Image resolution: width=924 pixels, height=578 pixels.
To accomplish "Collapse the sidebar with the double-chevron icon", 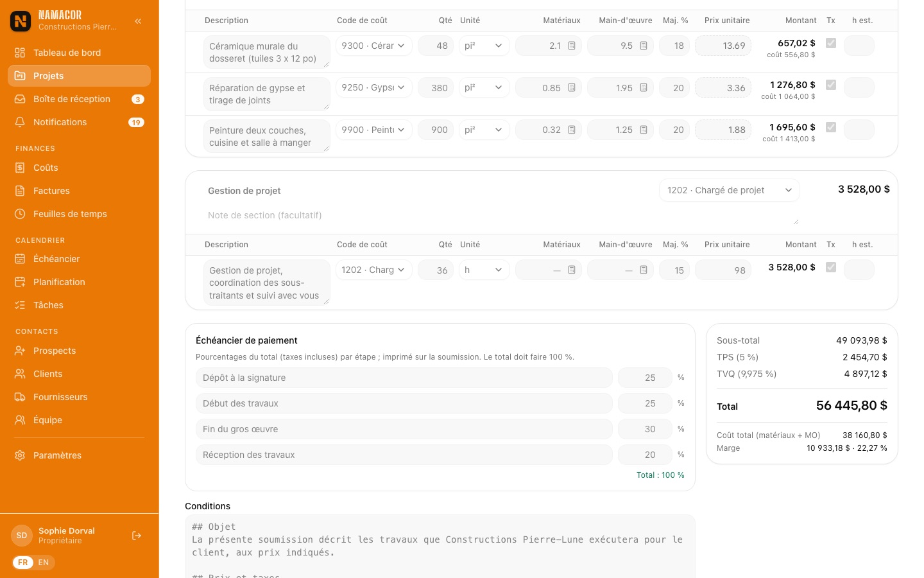I will tap(138, 21).
